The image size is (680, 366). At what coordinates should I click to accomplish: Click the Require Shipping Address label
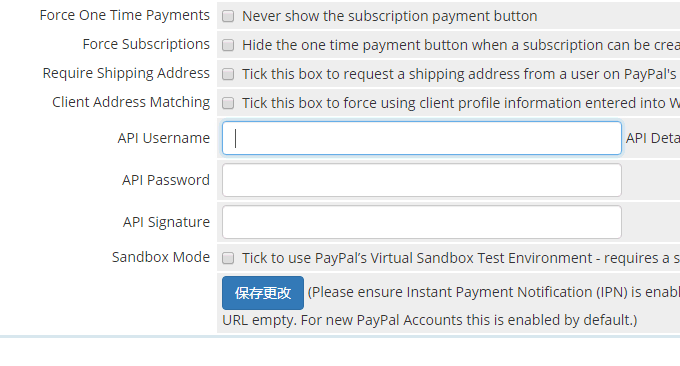coord(126,73)
